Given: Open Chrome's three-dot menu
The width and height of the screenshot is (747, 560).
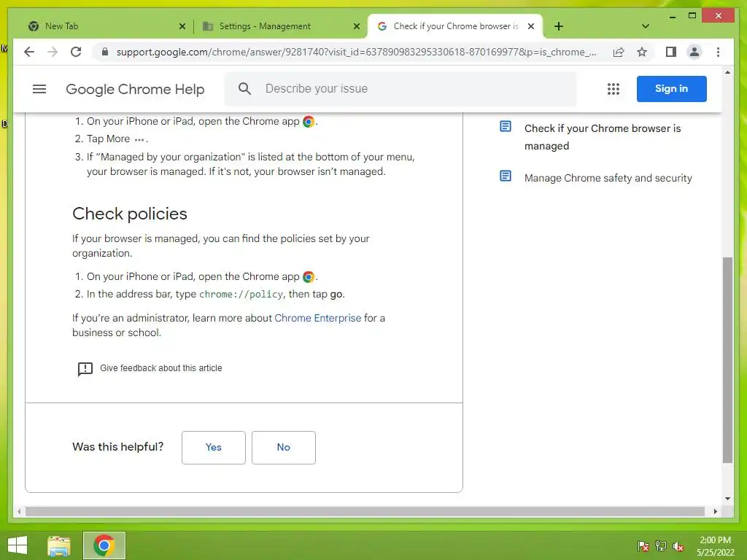Looking at the screenshot, I should coord(718,52).
